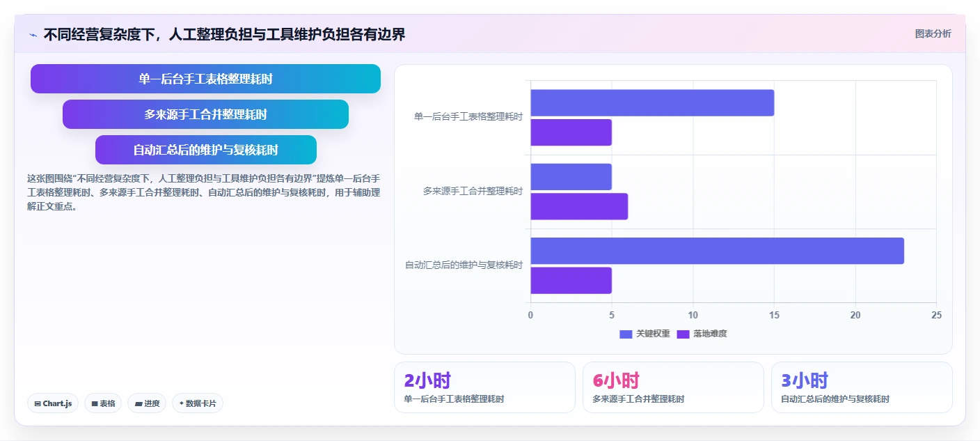Click the X-axis tick value 25
This screenshot has height=441, width=980.
point(936,316)
